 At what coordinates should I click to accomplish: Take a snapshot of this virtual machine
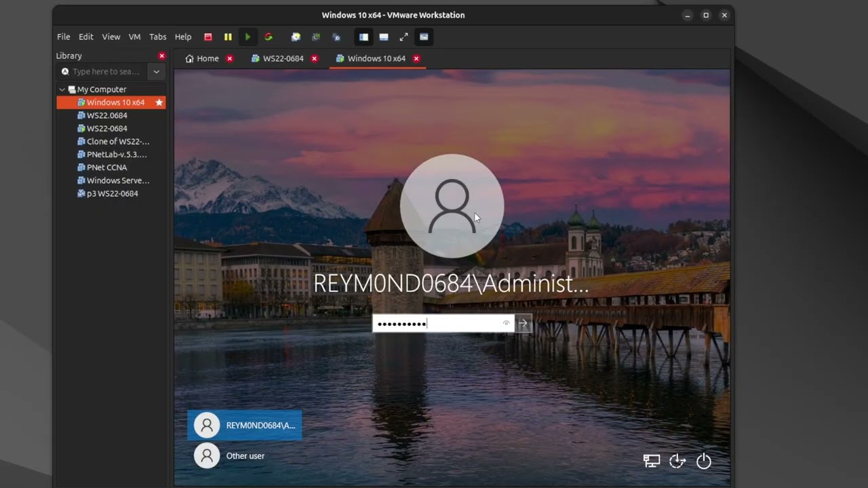[296, 37]
